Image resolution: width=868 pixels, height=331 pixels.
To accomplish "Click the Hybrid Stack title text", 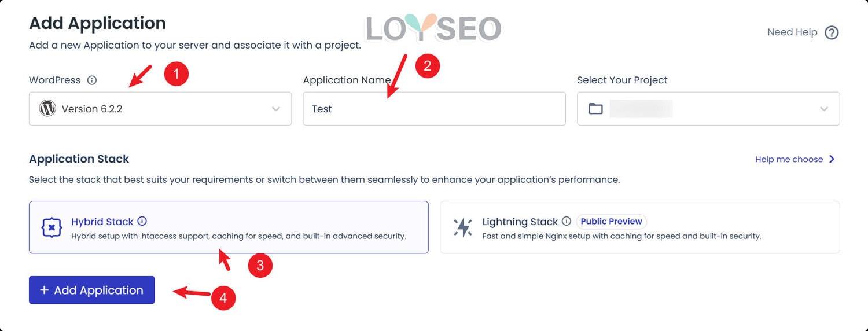I will pyautogui.click(x=102, y=222).
